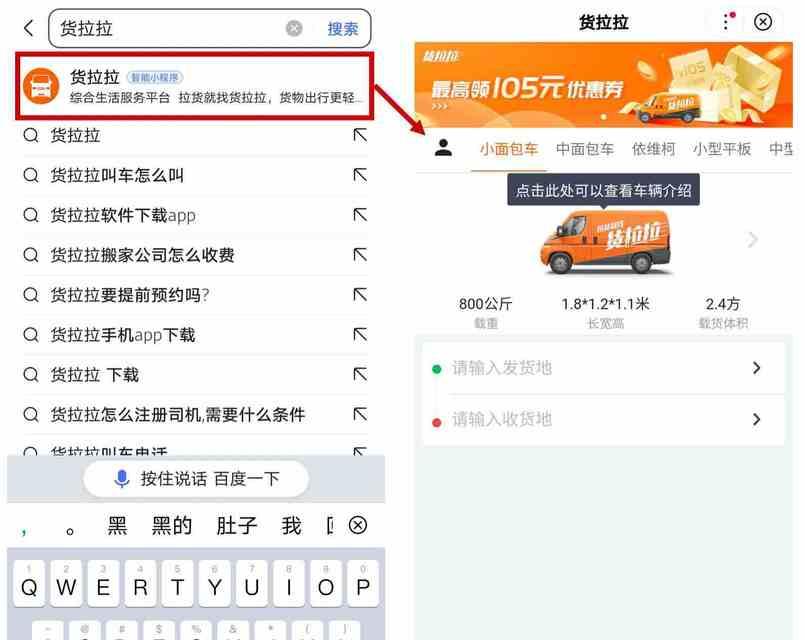
Task: Open the mini program more-options dots menu
Action: click(728, 22)
